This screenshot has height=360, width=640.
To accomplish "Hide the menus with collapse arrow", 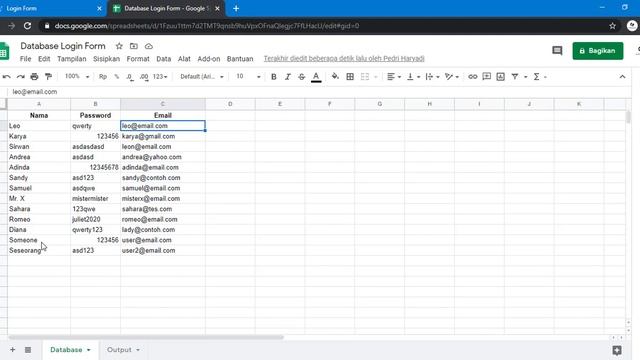I will pos(622,77).
